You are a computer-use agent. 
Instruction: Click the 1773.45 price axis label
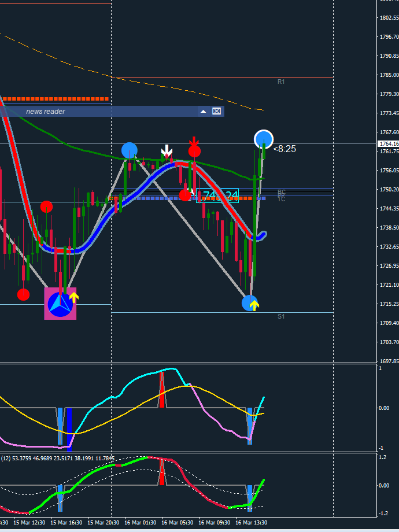click(390, 113)
